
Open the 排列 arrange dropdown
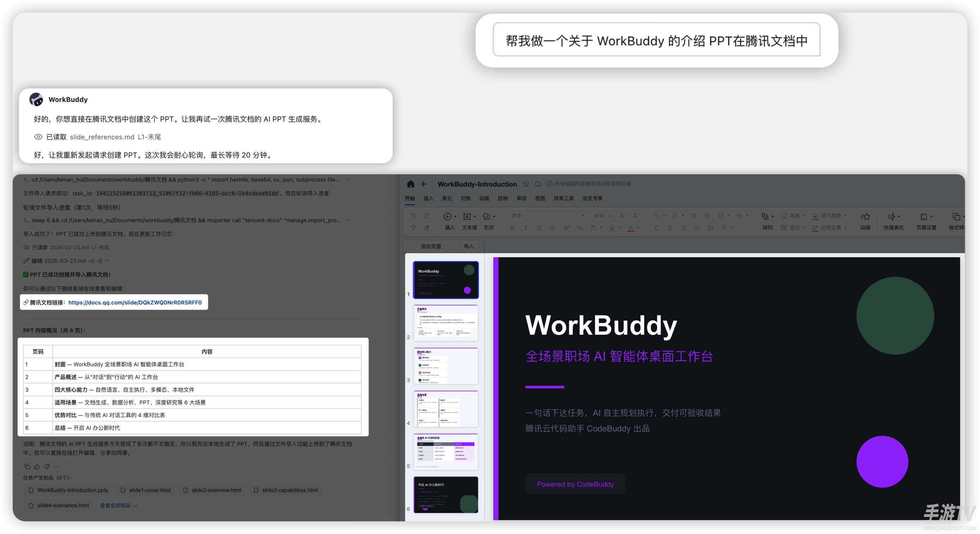click(x=768, y=221)
